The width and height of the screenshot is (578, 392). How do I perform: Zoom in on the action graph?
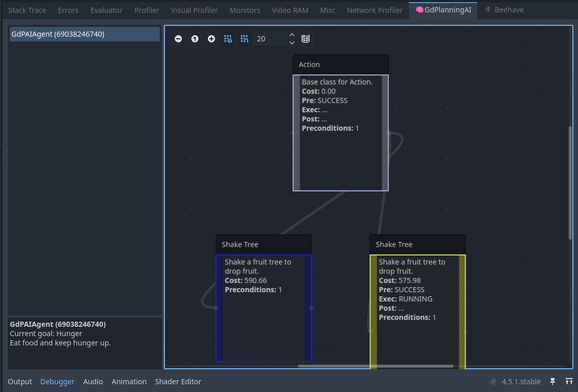(211, 39)
